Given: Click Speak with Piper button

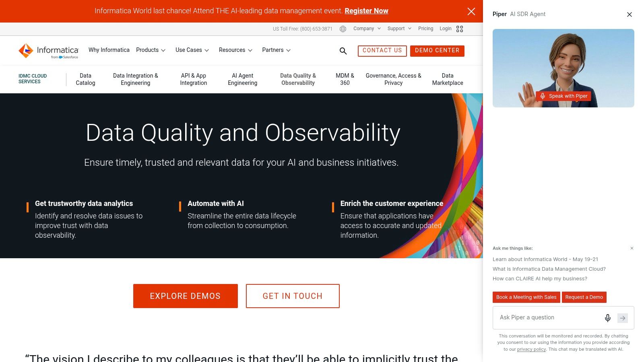Looking at the screenshot, I should coord(563,96).
